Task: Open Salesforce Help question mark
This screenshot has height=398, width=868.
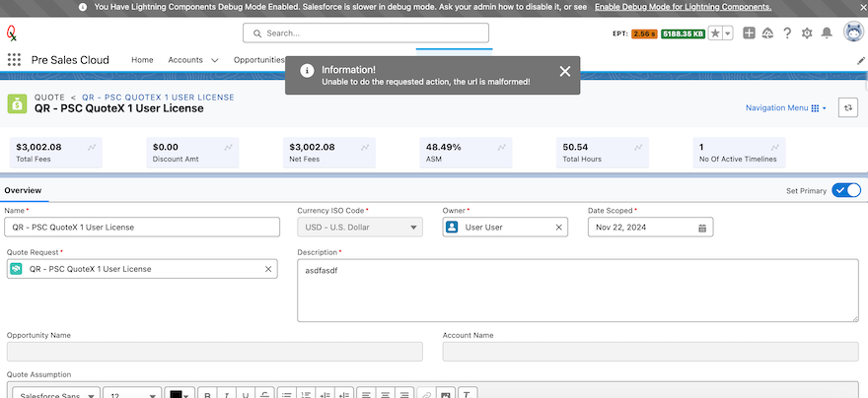Action: [x=787, y=33]
